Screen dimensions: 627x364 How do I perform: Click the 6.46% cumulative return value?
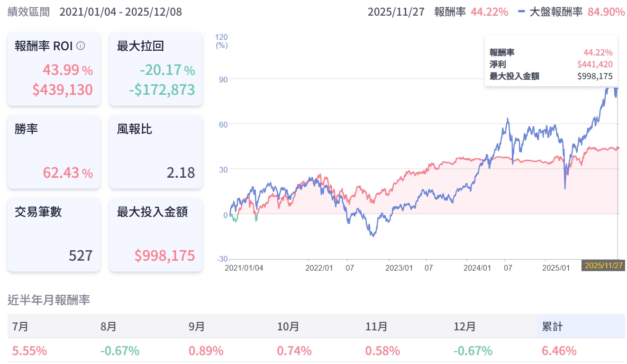coord(559,351)
